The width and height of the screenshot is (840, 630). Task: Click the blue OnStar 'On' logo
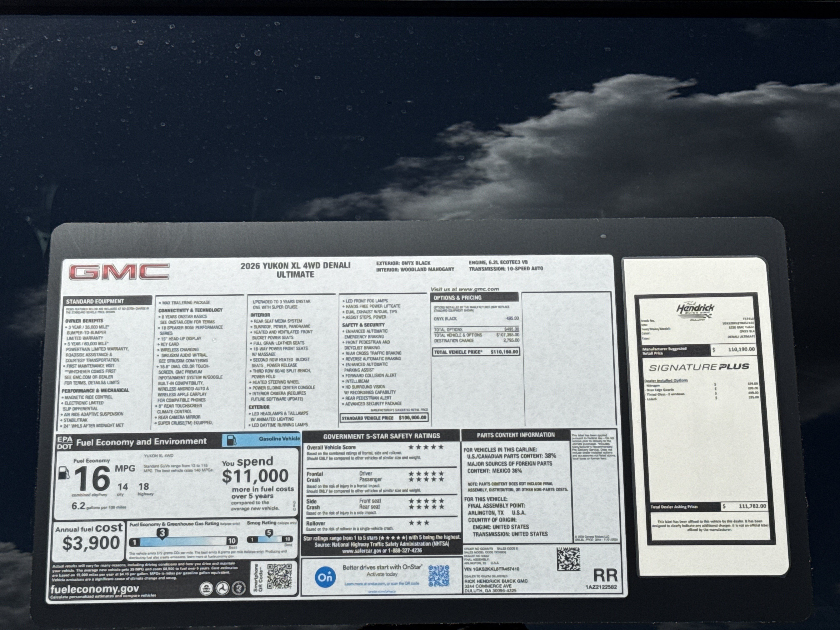click(x=325, y=577)
